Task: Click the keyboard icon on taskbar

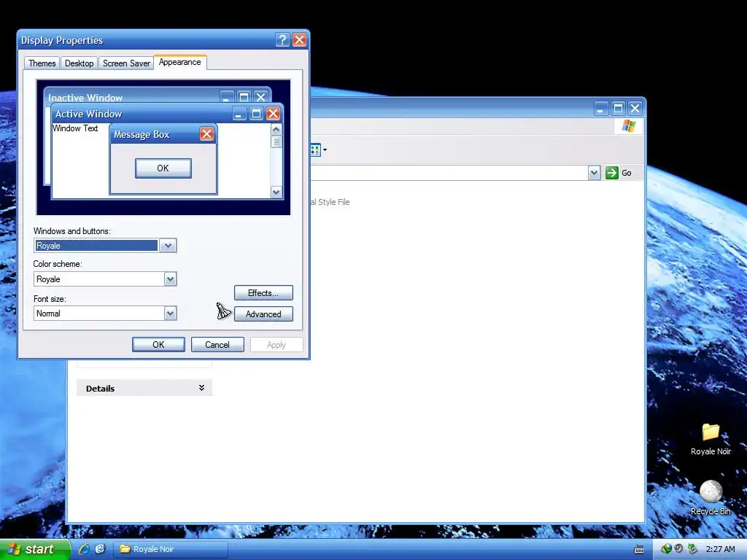Action: (x=639, y=550)
